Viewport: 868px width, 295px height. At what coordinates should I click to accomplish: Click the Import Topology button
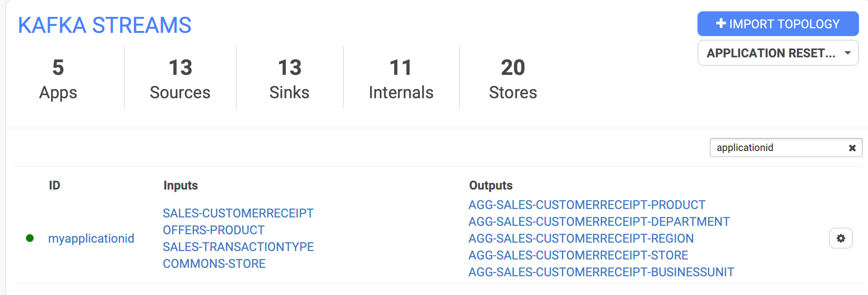pyautogui.click(x=778, y=24)
